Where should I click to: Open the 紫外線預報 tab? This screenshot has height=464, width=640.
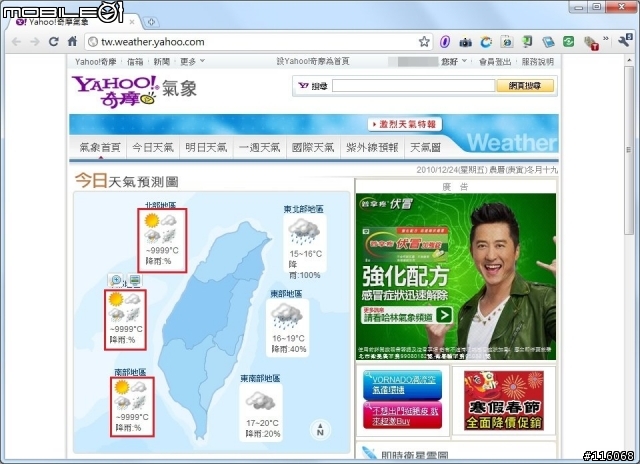[x=372, y=147]
